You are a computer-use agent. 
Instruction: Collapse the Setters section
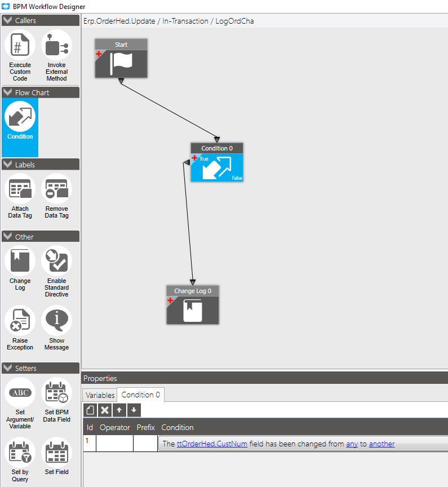coord(7,368)
